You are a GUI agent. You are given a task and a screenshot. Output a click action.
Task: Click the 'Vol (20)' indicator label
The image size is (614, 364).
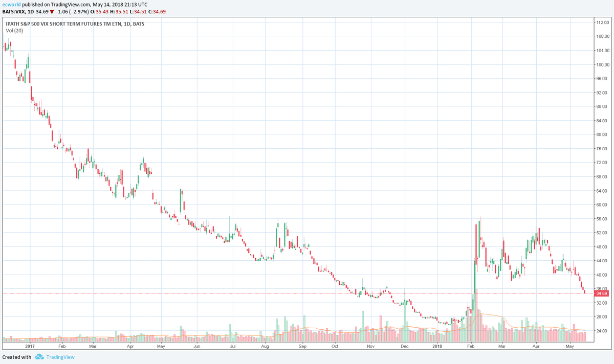[x=14, y=31]
